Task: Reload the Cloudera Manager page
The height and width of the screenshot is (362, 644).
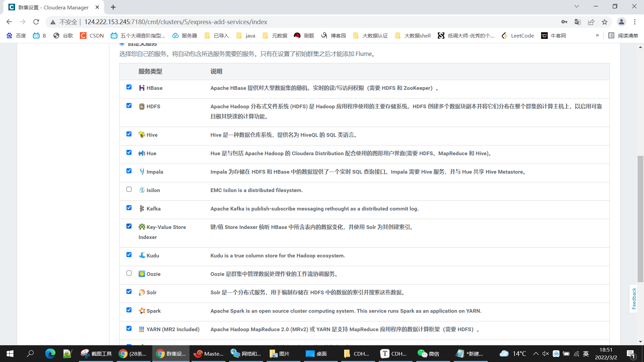Action: pyautogui.click(x=36, y=22)
